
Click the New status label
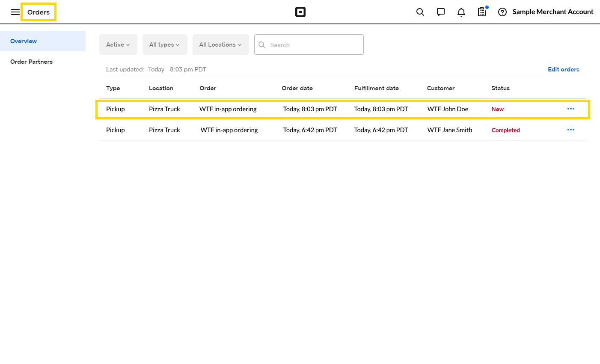click(x=498, y=109)
